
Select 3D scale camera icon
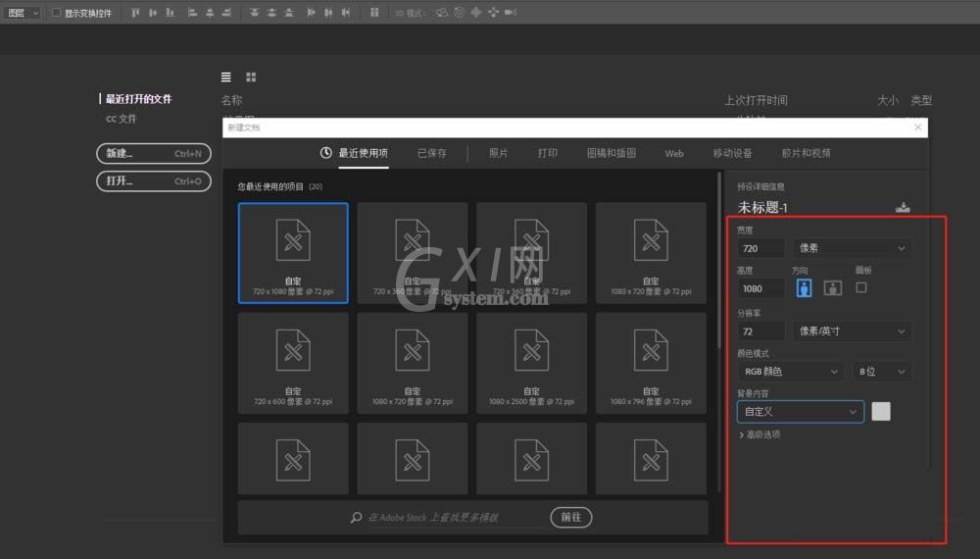(x=511, y=13)
